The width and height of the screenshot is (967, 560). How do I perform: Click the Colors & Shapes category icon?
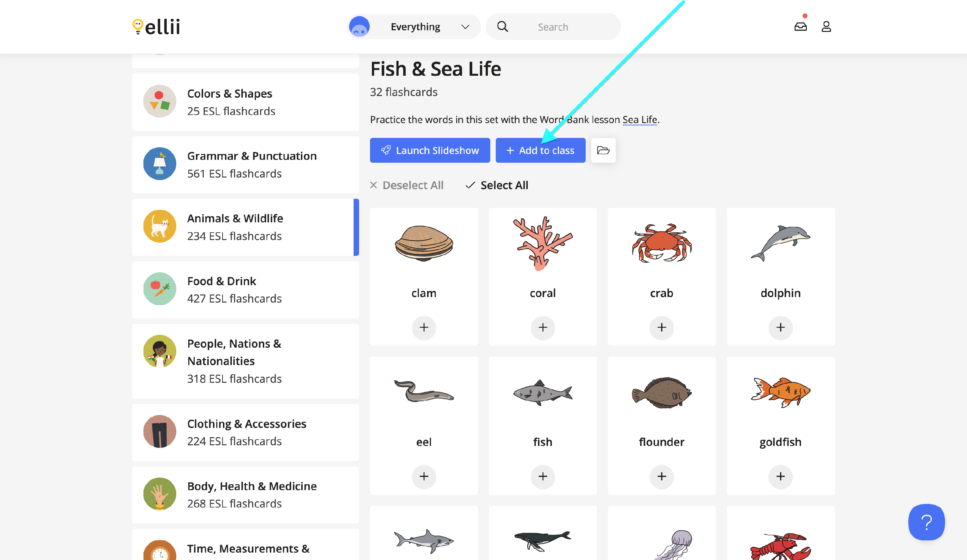[160, 101]
